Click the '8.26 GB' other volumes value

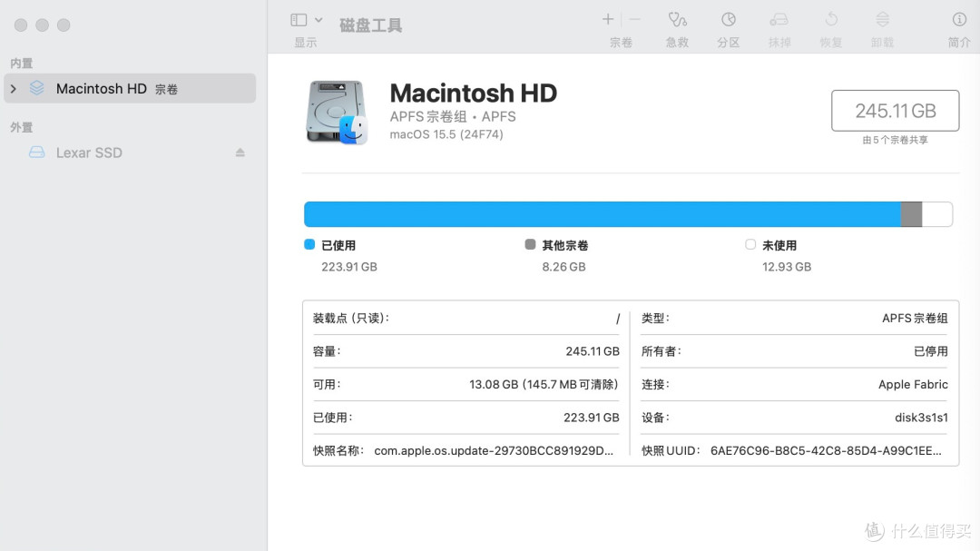[x=563, y=267]
